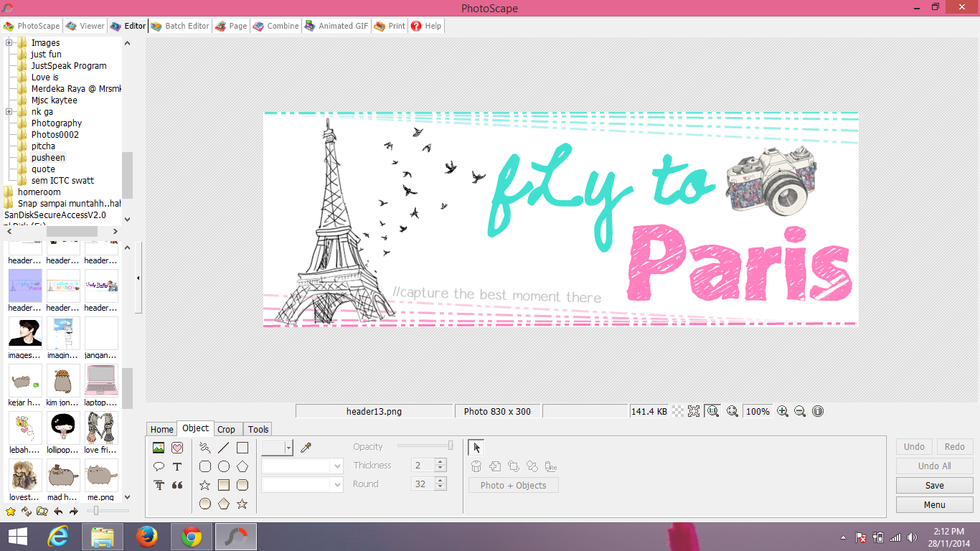Increase the Thickness value spinner
The image size is (980, 551).
pos(440,462)
